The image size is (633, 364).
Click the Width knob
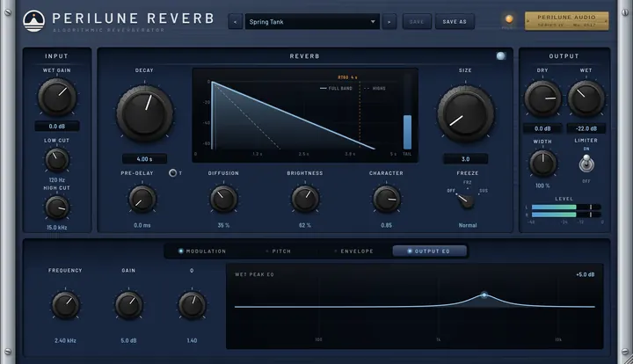(543, 164)
